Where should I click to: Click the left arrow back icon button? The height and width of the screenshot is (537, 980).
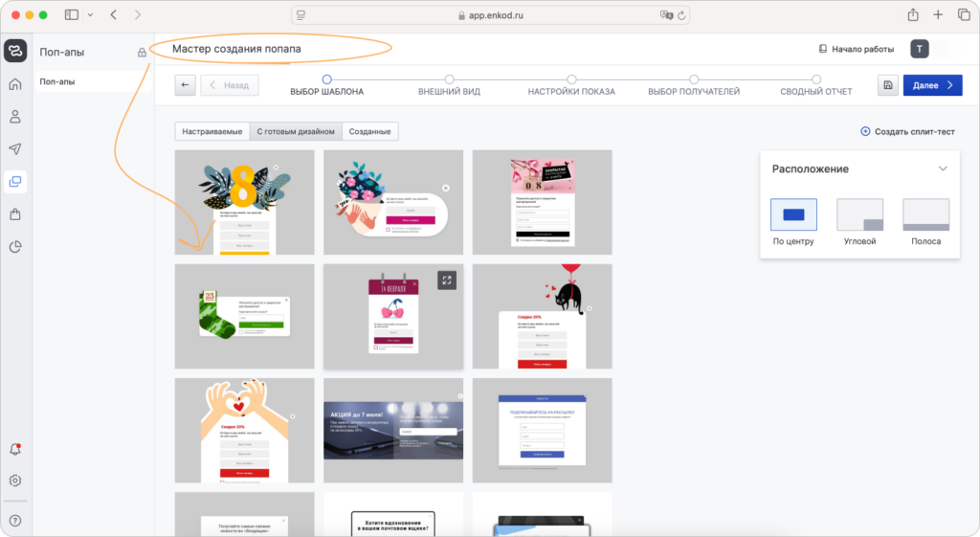tap(185, 85)
